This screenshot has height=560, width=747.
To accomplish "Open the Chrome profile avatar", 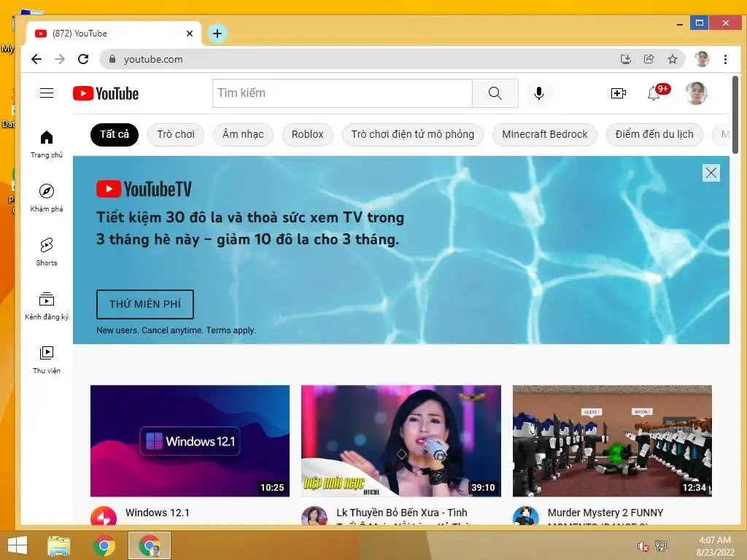I will pos(702,59).
